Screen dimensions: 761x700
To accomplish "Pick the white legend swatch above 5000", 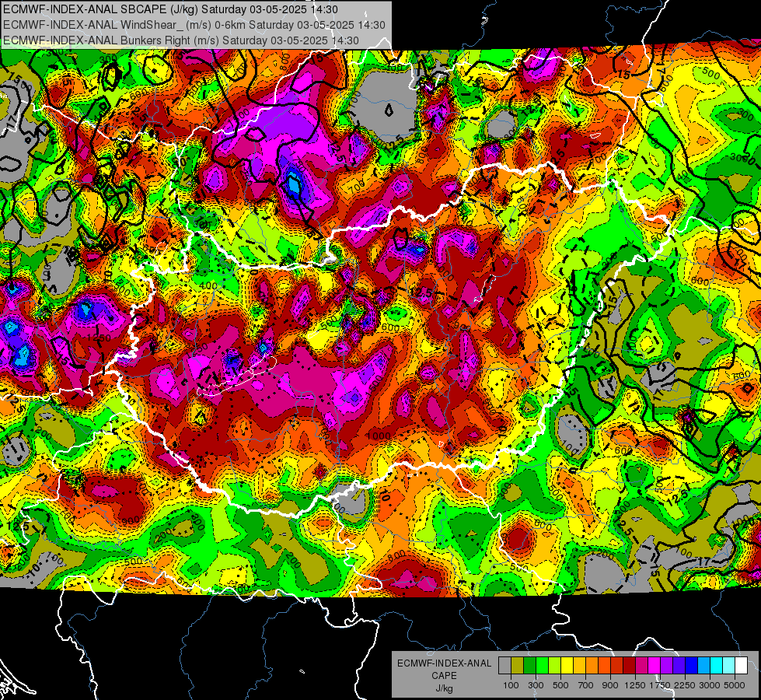I will [x=741, y=666].
